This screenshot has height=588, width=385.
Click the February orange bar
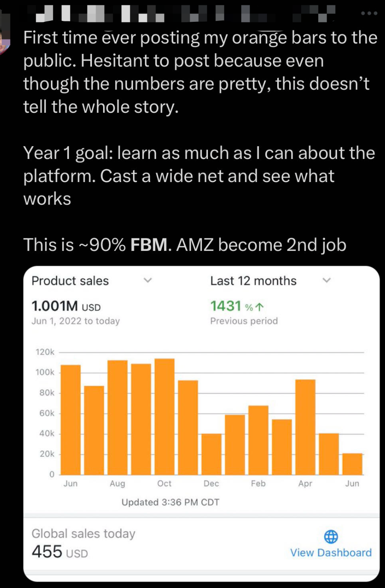pos(258,440)
